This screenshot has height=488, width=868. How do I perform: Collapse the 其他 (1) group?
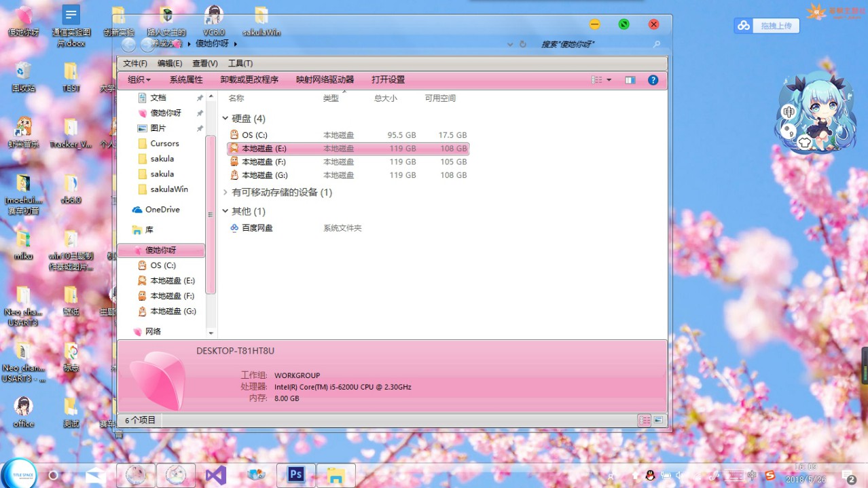225,212
